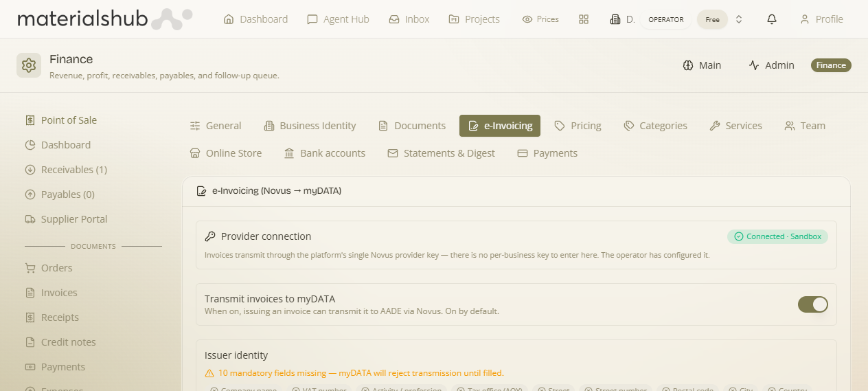The height and width of the screenshot is (391, 868).
Task: Open Credit notes in sidebar
Action: [60, 342]
